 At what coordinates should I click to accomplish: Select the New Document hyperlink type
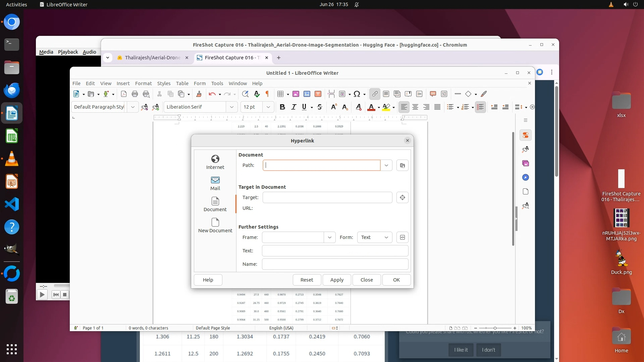(x=215, y=225)
